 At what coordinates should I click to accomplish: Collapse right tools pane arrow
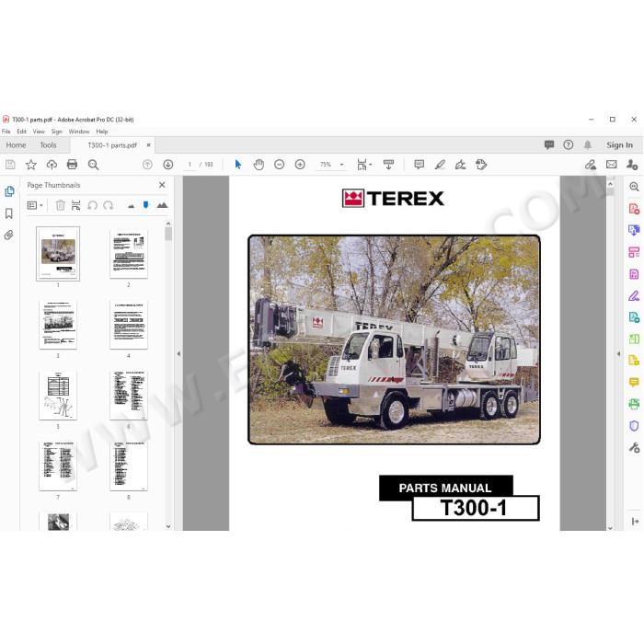tap(618, 353)
